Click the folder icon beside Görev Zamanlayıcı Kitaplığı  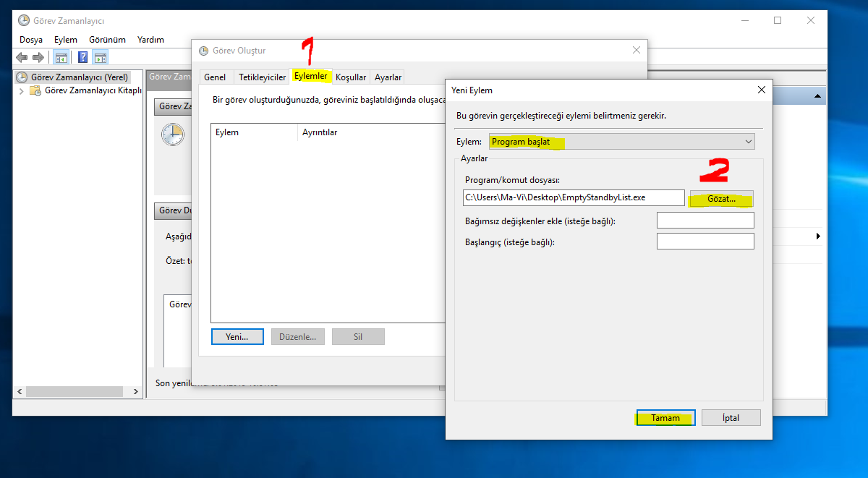click(35, 90)
